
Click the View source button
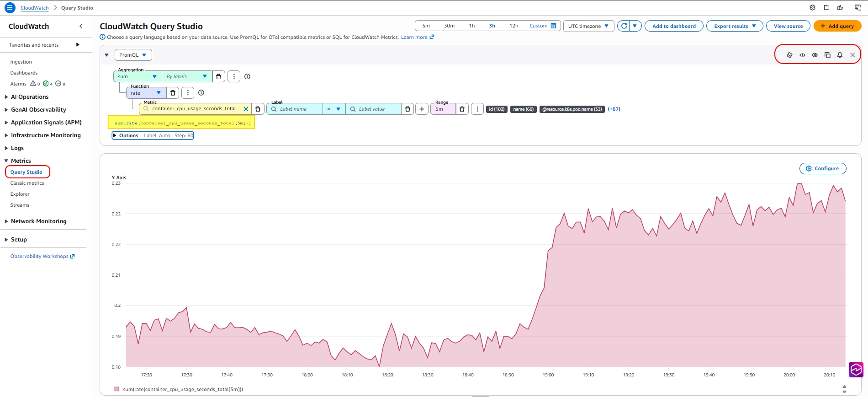(x=788, y=26)
